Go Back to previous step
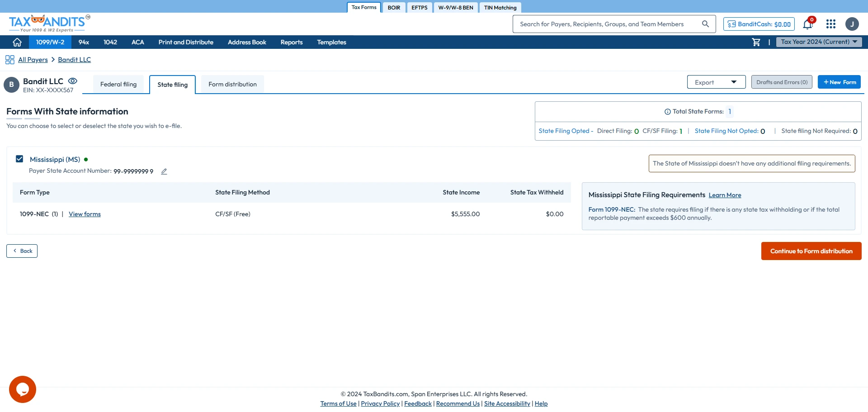This screenshot has width=868, height=412. (22, 251)
